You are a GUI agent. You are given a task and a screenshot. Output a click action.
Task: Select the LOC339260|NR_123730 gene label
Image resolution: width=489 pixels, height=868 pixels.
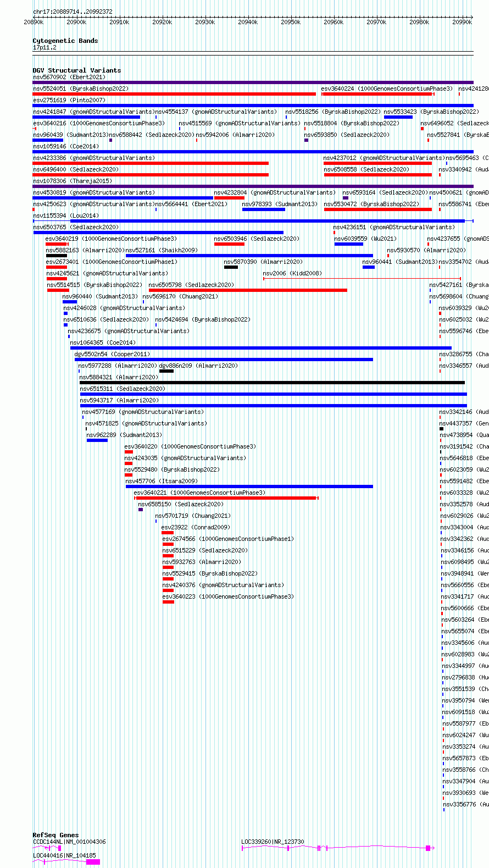coord(273,842)
